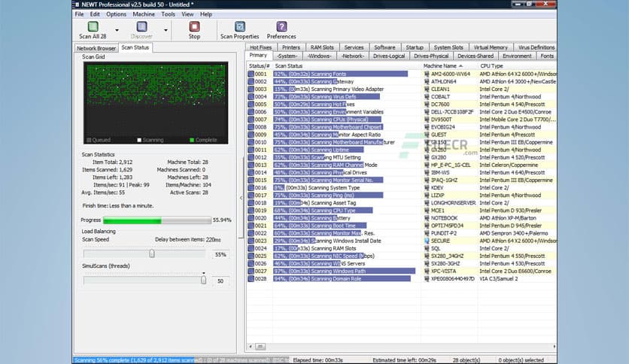Select the XPE00806440497D machine name
This screenshot has height=364, width=629.
click(452, 278)
